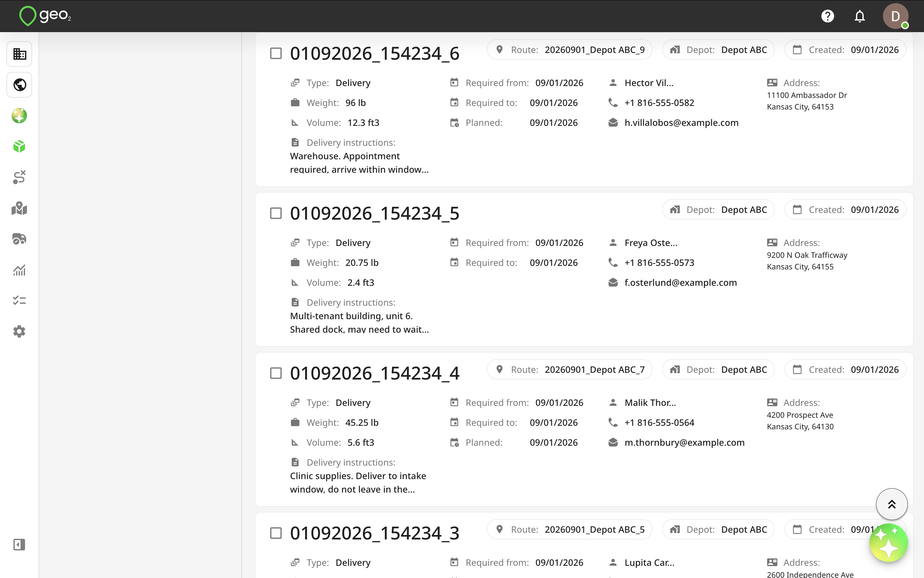Click email f.osterlund@example.com
Viewport: 924px width, 578px height.
pyautogui.click(x=680, y=283)
